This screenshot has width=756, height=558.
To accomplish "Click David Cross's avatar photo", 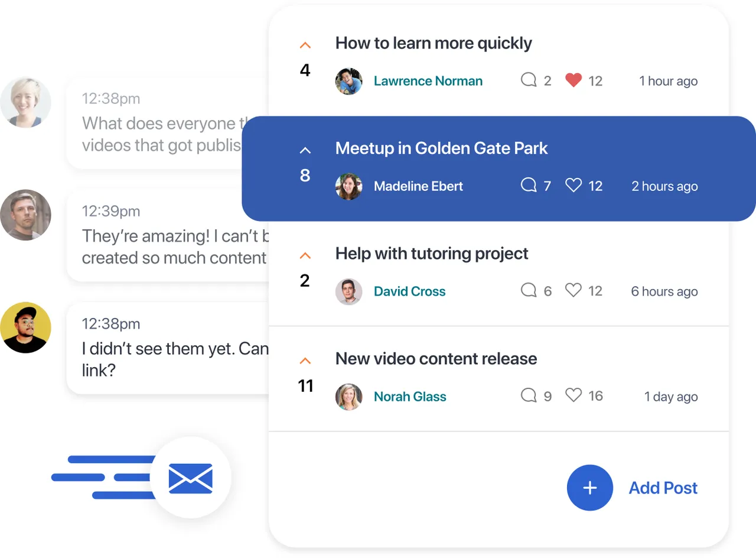I will point(348,291).
